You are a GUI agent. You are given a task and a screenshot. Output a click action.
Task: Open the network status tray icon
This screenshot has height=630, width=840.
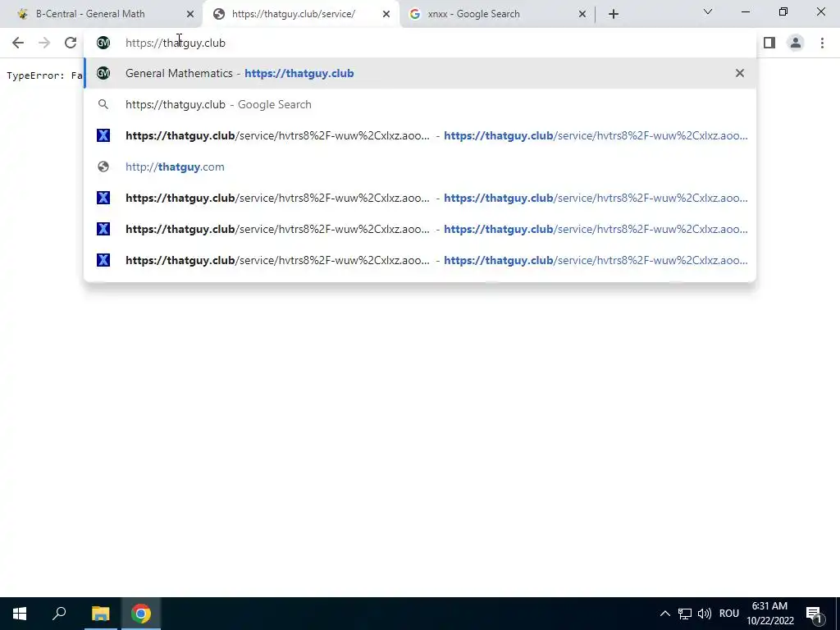coord(685,614)
